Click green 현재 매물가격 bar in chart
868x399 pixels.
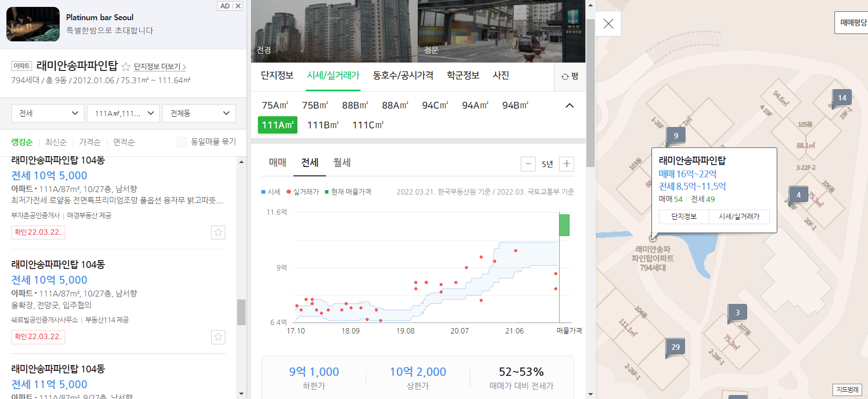point(564,225)
